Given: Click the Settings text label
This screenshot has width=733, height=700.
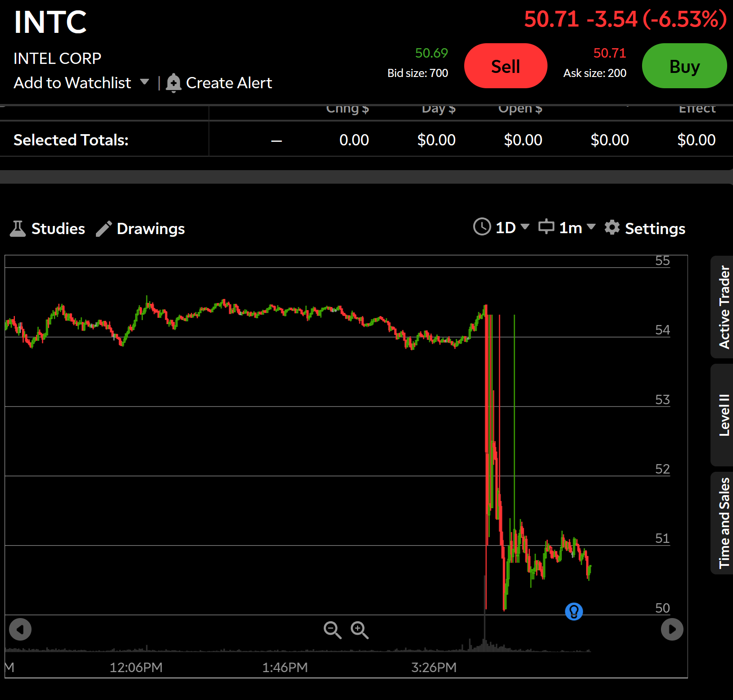Looking at the screenshot, I should [655, 229].
